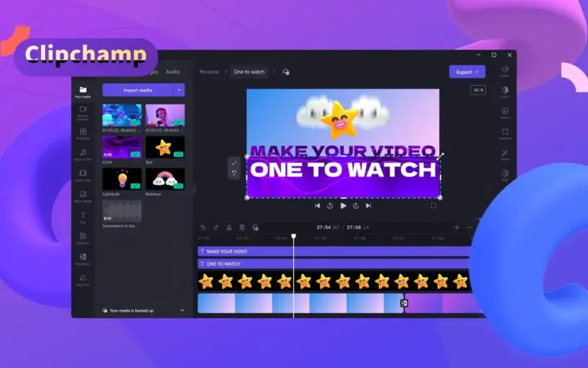Select the person with headphones video thumbnail
Screen dimensions: 588x368
(x=165, y=115)
